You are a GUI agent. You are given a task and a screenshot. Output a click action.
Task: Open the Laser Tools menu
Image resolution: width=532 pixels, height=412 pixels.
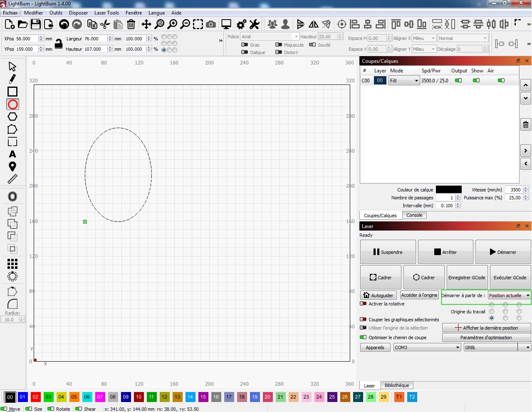106,13
